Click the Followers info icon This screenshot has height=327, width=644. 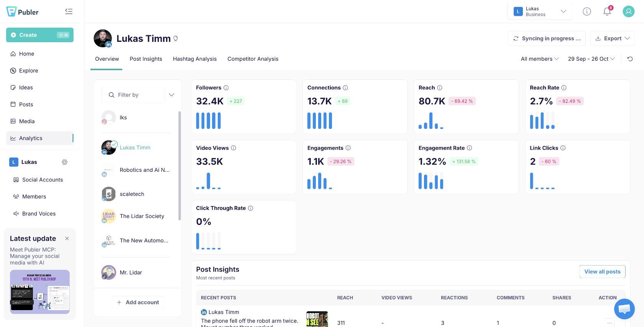point(226,88)
